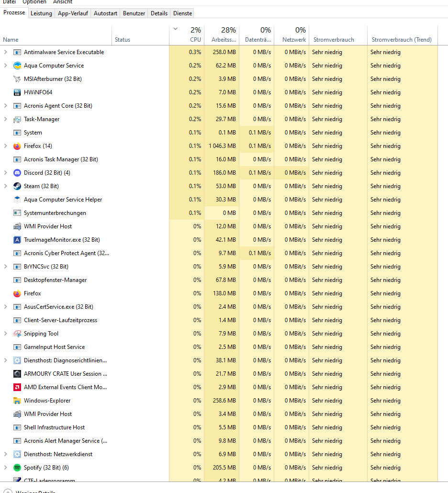The image size is (448, 493).
Task: Click the Antimalware Service Executable icon
Action: point(17,52)
